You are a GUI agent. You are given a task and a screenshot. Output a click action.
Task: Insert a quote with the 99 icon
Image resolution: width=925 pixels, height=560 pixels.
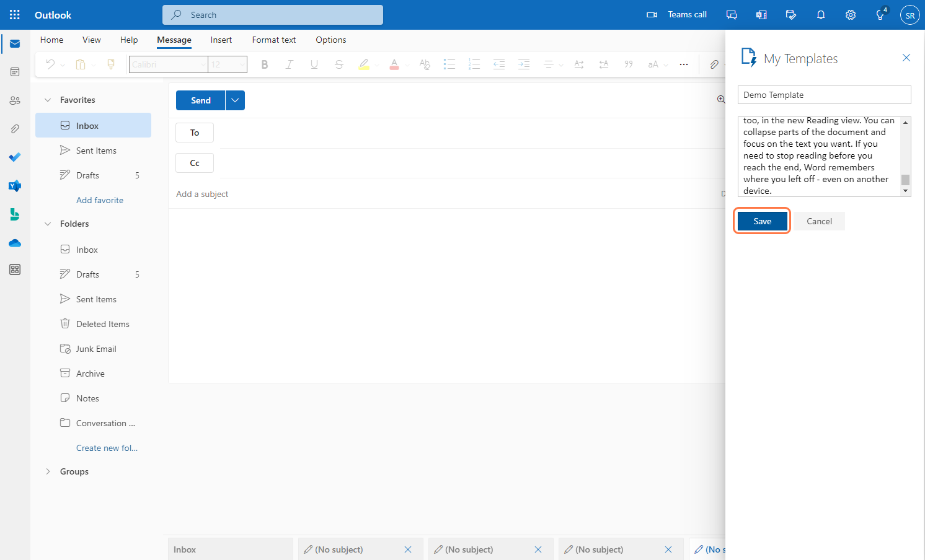[629, 64]
